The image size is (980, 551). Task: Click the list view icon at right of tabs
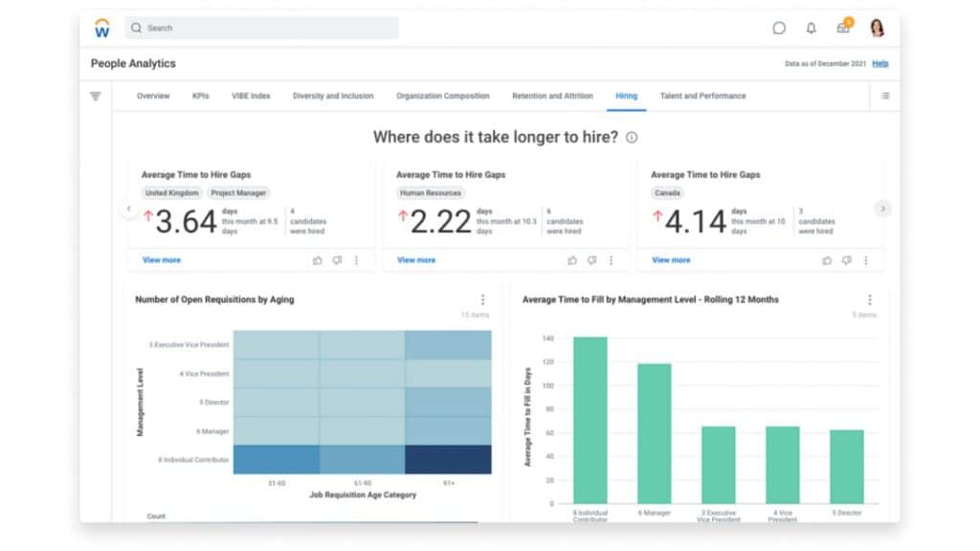click(x=885, y=97)
